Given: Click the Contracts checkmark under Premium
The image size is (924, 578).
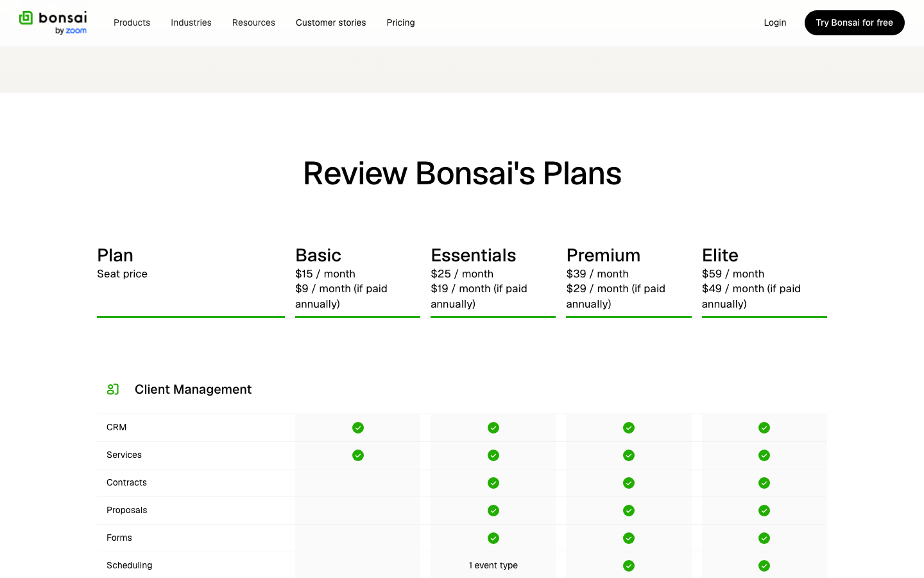Looking at the screenshot, I should click(629, 483).
